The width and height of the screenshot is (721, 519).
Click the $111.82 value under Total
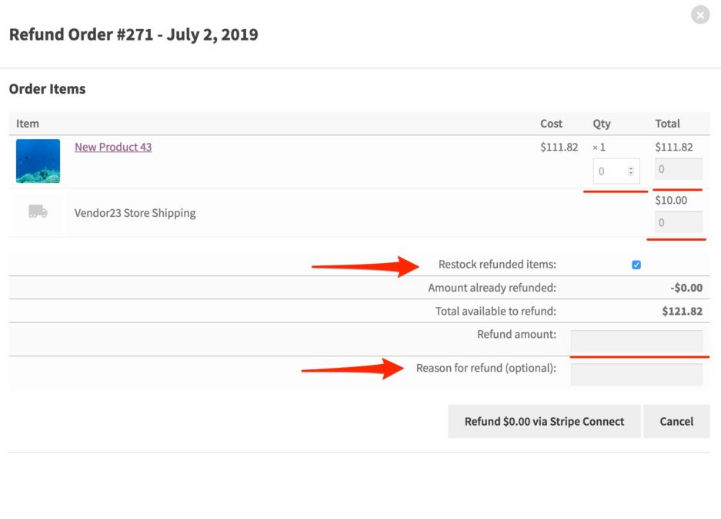click(x=674, y=147)
